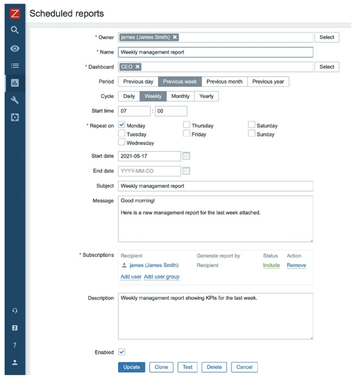Viewport: 364px width, 380px height.
Task: Click the Dashboard multiselect field
Action: click(x=215, y=67)
